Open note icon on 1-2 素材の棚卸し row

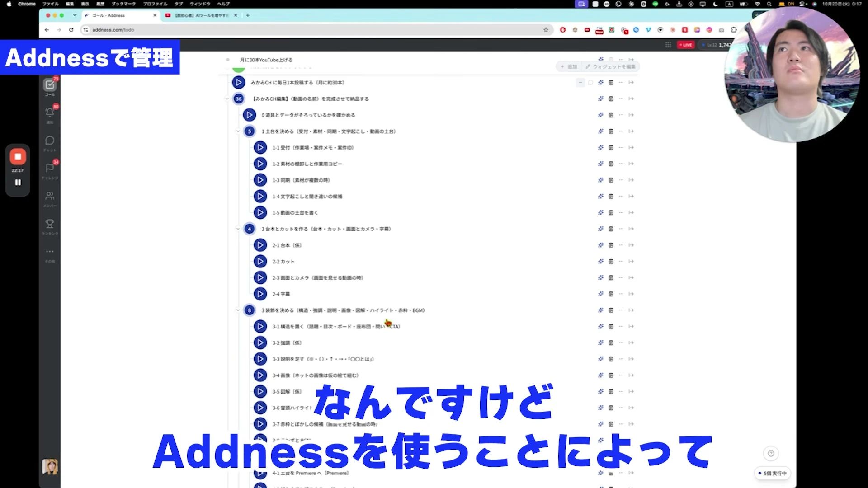click(611, 164)
